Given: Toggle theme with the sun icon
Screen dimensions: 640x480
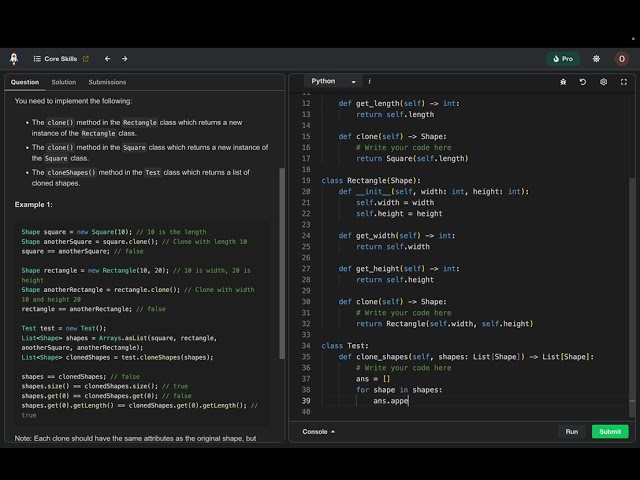Looking at the screenshot, I should coord(596,59).
